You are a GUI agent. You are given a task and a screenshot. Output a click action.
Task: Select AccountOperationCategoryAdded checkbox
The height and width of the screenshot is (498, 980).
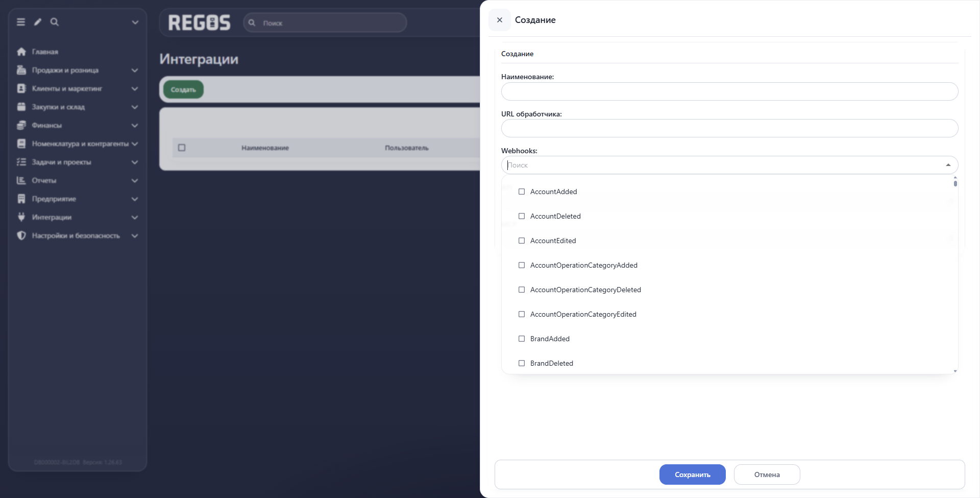click(522, 265)
